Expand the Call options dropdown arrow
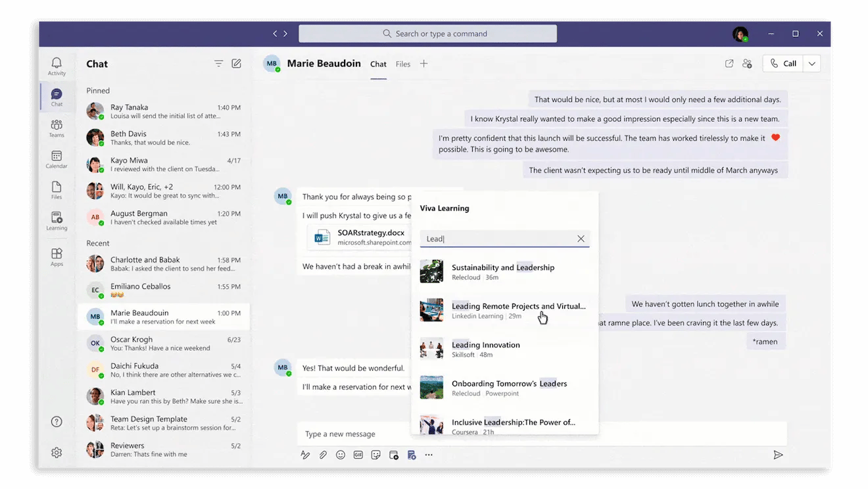This screenshot has height=489, width=868. [812, 64]
